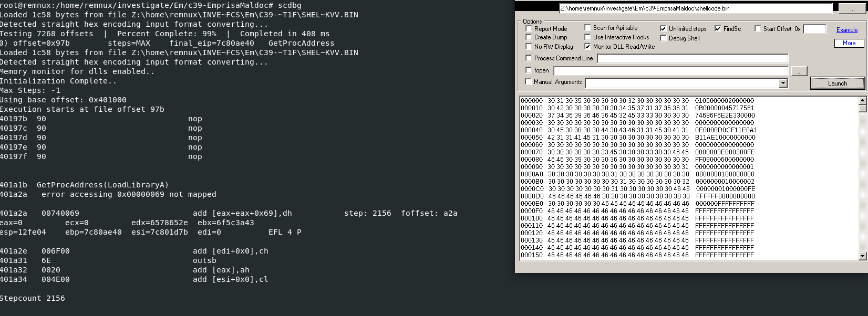Click 'final_eip=7c80ae40' in terminal output

[212, 43]
